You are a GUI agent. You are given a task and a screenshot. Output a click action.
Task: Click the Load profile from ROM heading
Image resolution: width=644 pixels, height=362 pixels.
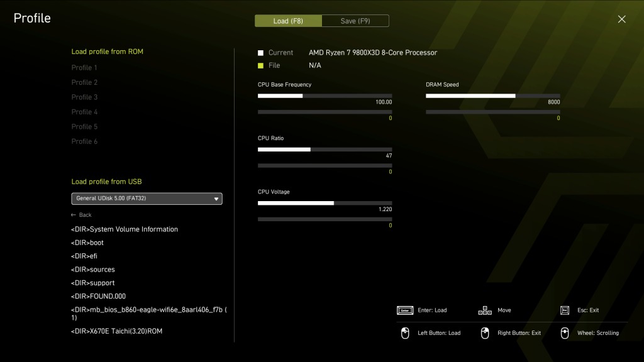107,52
